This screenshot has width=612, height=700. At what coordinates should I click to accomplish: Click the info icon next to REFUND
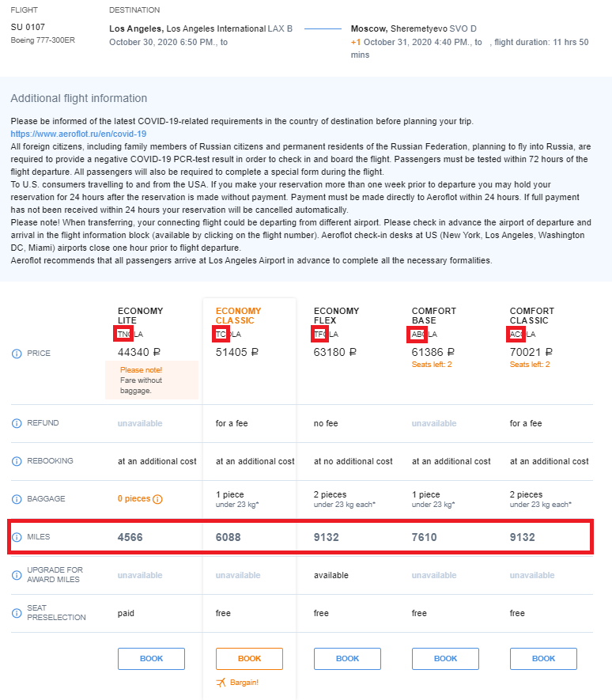click(17, 423)
